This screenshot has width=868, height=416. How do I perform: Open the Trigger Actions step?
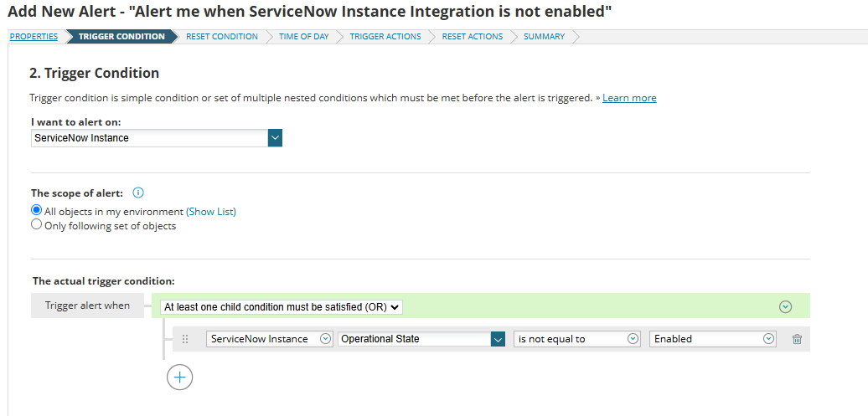[385, 37]
